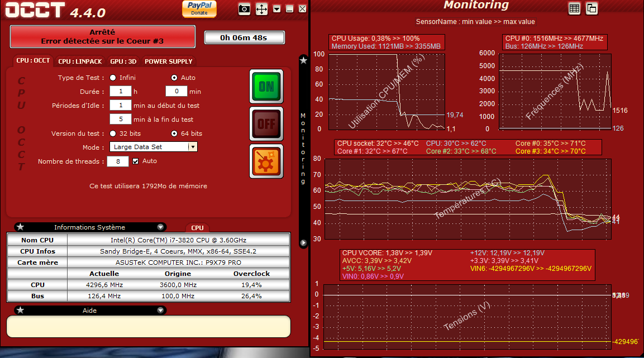Click the monitoring table view icon
The height and width of the screenshot is (358, 644).
(574, 8)
